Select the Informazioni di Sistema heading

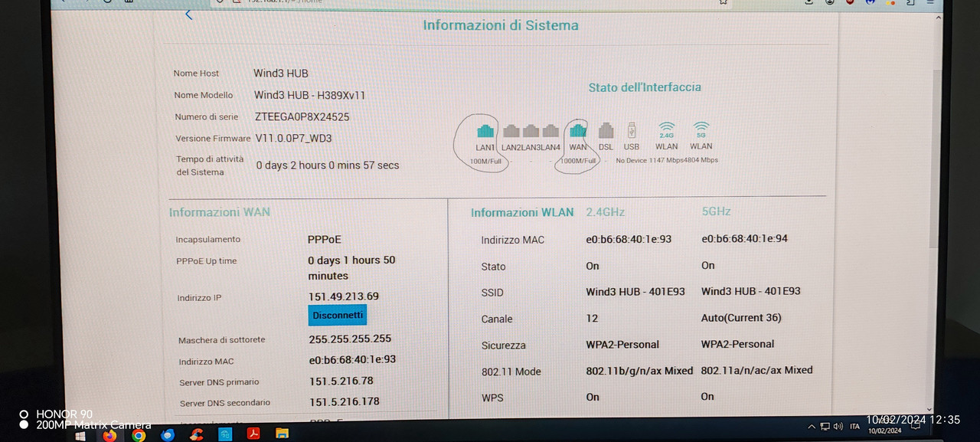coord(501,25)
